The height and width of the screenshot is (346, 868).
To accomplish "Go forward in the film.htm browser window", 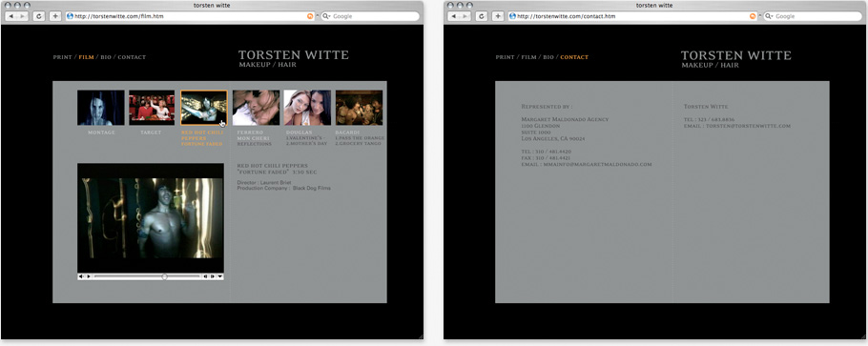I will point(23,16).
